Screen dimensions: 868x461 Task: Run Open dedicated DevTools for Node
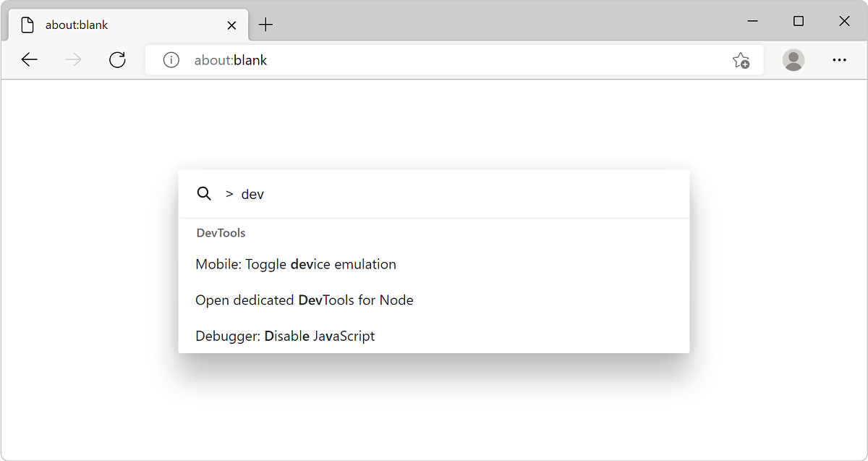click(304, 300)
